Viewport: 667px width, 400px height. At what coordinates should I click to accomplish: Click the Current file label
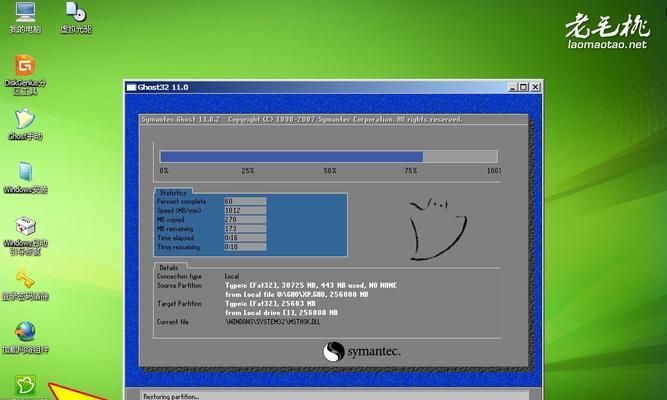tap(172, 322)
